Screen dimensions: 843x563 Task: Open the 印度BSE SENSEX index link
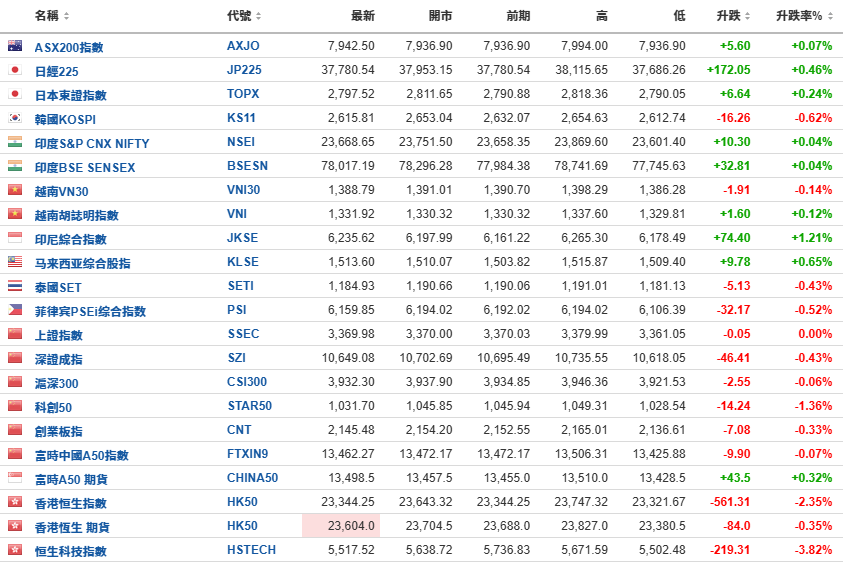[85, 168]
